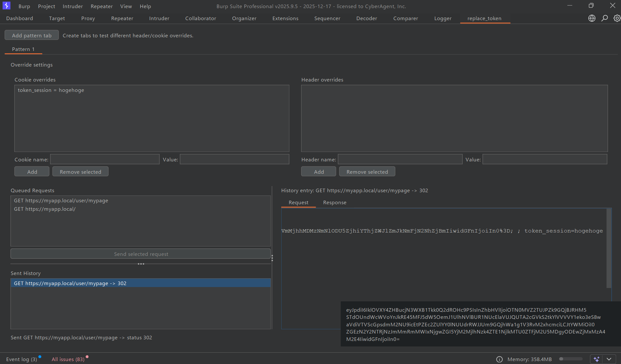Click Add under Cookie overrides
This screenshot has height=364, width=621.
click(32, 171)
